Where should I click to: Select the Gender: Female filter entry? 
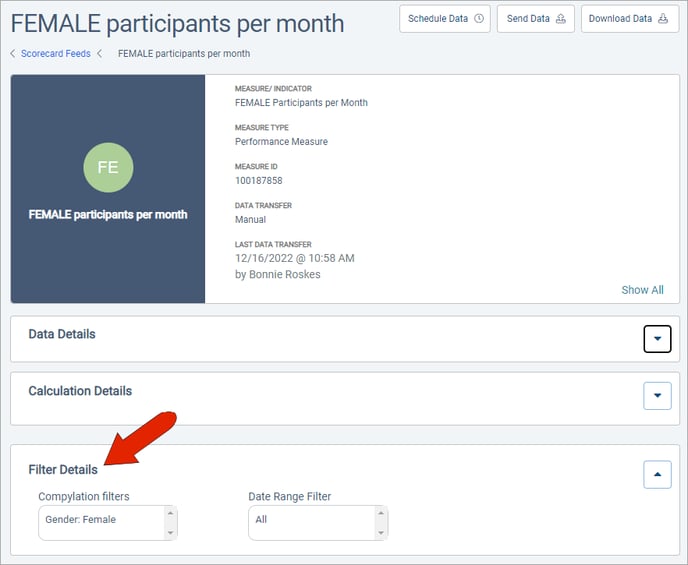point(81,520)
